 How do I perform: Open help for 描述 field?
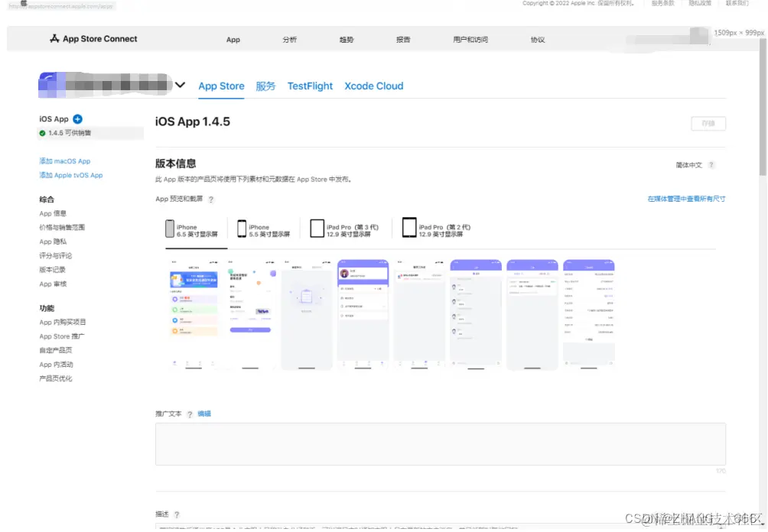click(177, 515)
